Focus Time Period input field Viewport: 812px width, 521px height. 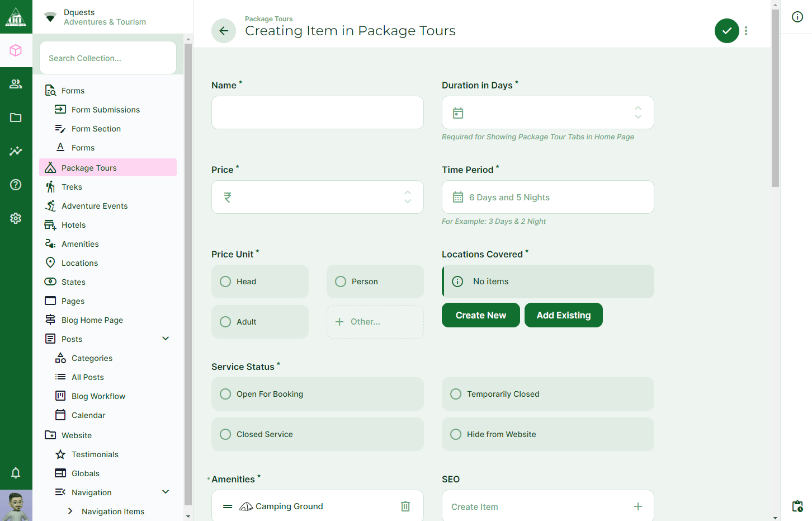coord(548,197)
